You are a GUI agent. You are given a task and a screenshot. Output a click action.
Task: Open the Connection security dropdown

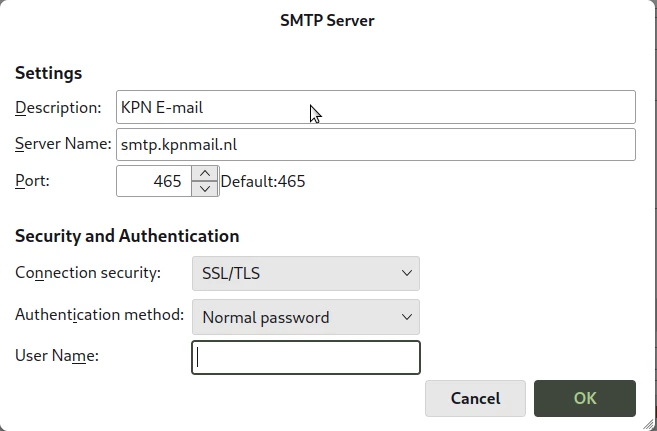pos(305,273)
